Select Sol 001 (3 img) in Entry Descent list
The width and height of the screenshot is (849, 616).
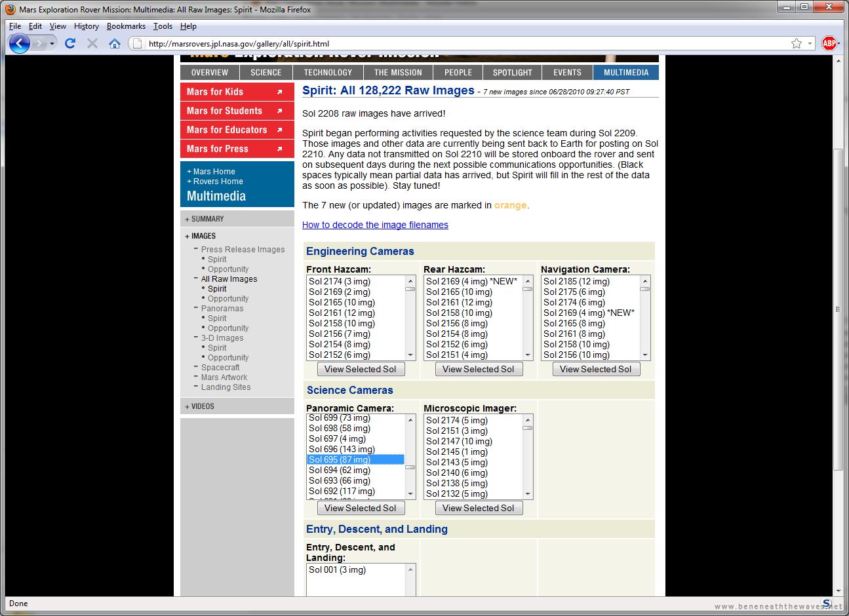356,570
